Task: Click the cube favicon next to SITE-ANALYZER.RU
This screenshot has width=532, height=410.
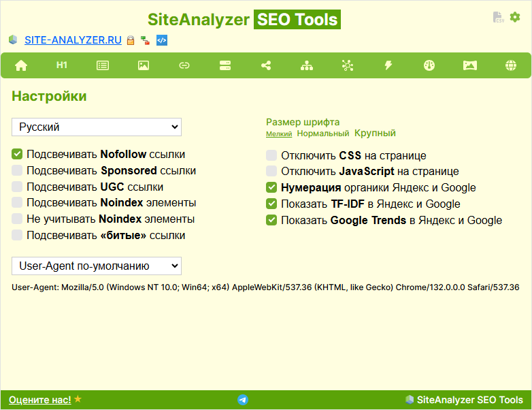Action: 13,40
